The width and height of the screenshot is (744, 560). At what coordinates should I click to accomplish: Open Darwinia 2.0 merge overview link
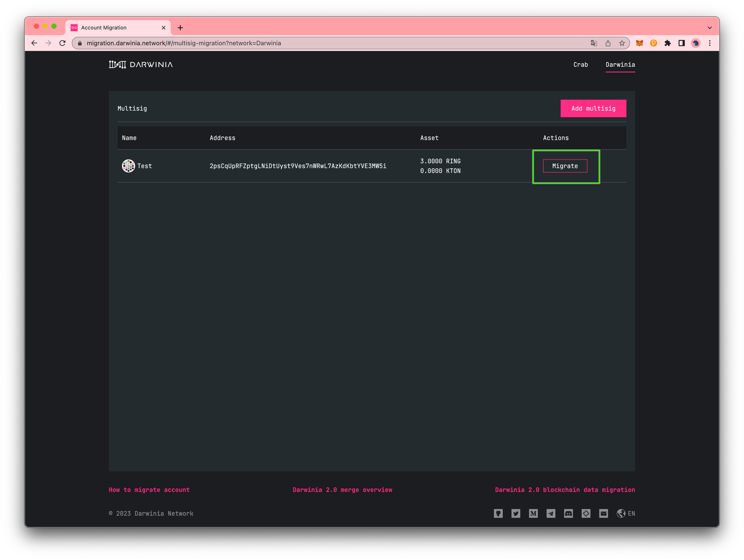[342, 490]
